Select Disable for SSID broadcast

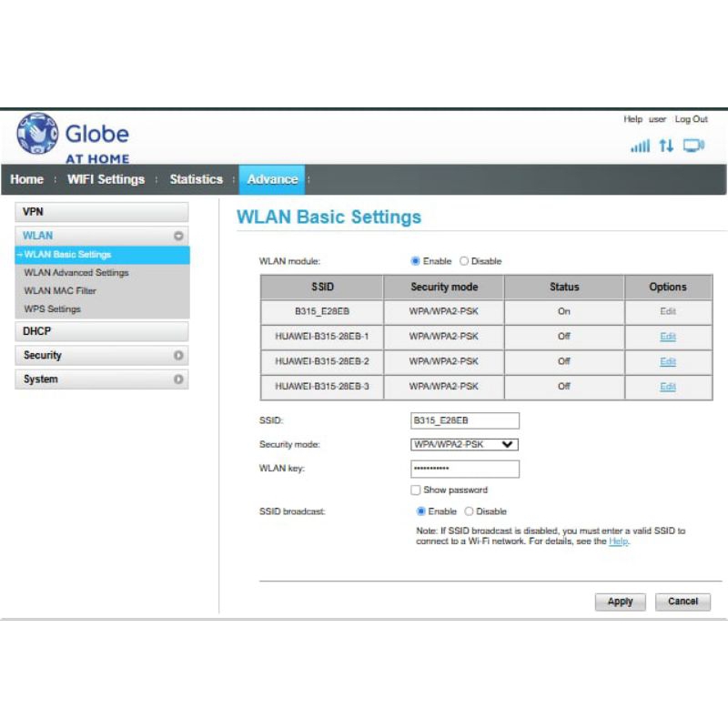(470, 511)
